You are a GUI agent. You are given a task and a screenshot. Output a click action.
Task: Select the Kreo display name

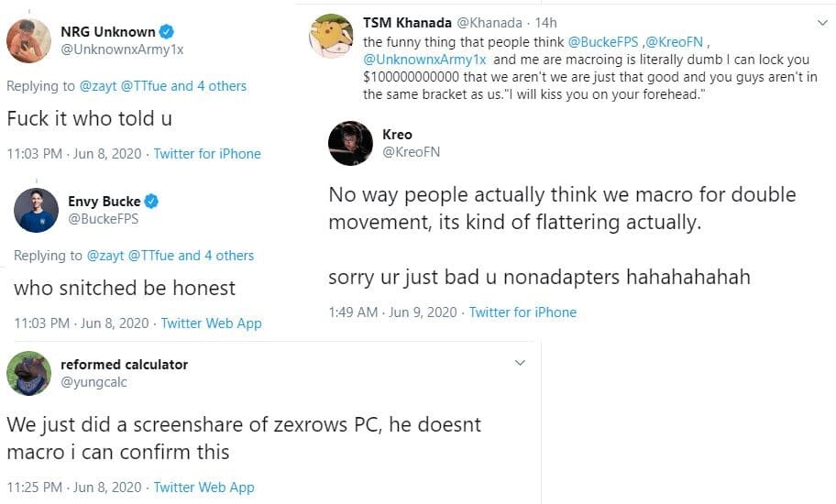[x=397, y=135]
